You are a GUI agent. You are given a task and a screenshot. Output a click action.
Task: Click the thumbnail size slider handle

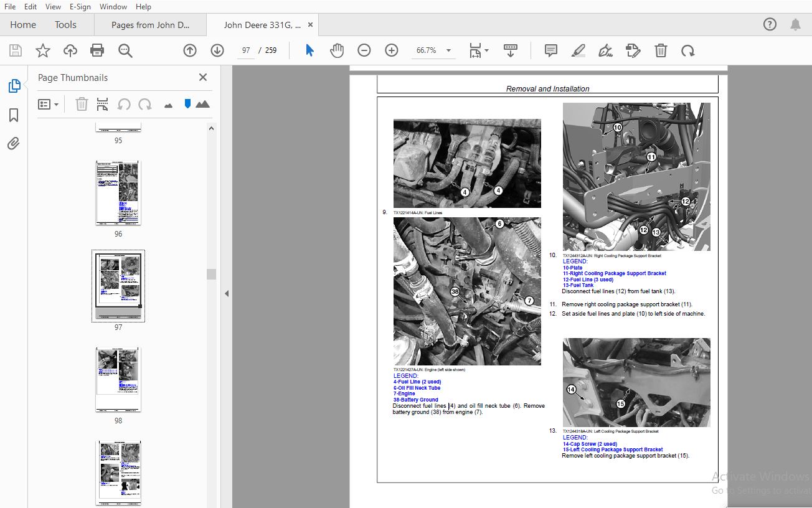pos(187,104)
